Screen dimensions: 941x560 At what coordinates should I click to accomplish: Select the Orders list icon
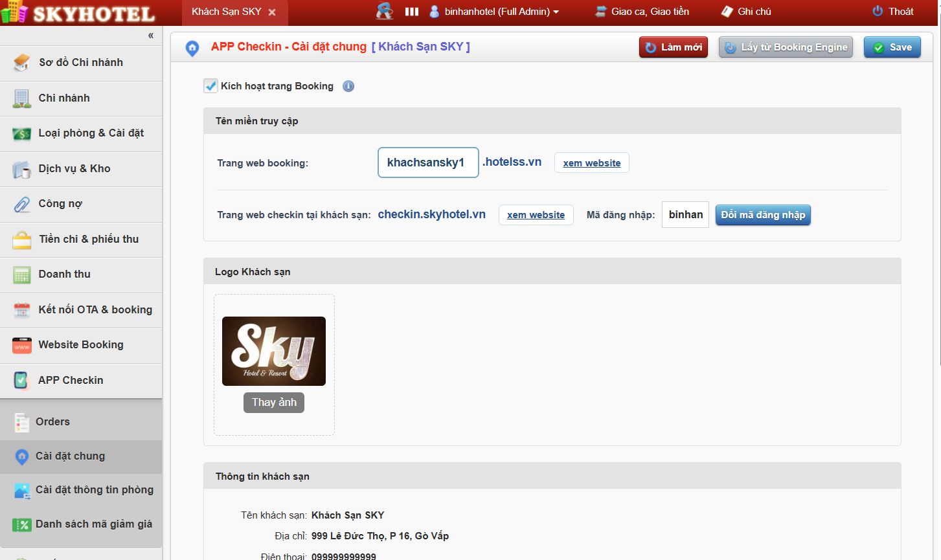point(21,422)
